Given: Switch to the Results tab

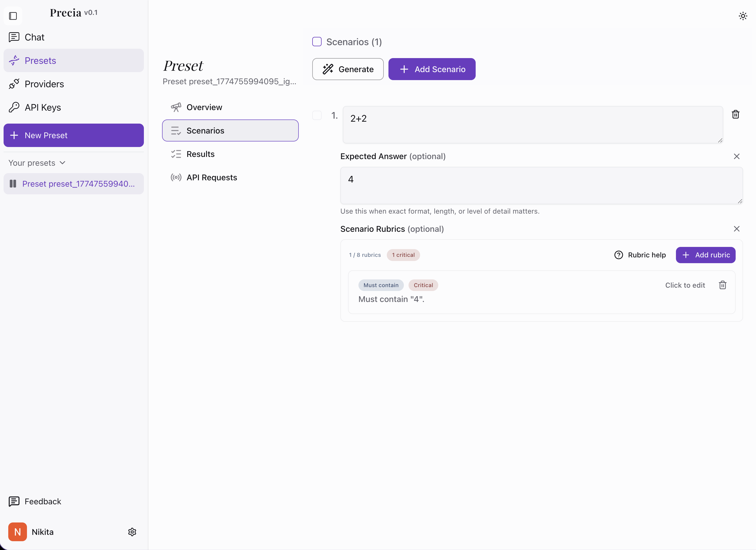Looking at the screenshot, I should tap(200, 154).
